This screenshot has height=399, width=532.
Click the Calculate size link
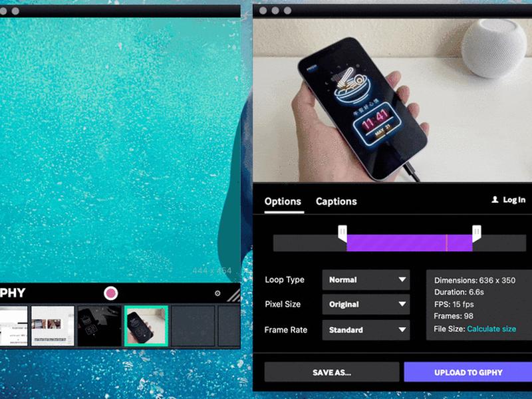(491, 329)
